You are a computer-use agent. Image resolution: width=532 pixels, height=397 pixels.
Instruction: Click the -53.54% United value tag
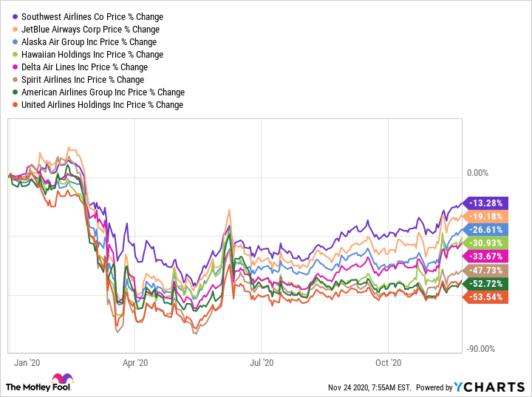click(x=488, y=296)
